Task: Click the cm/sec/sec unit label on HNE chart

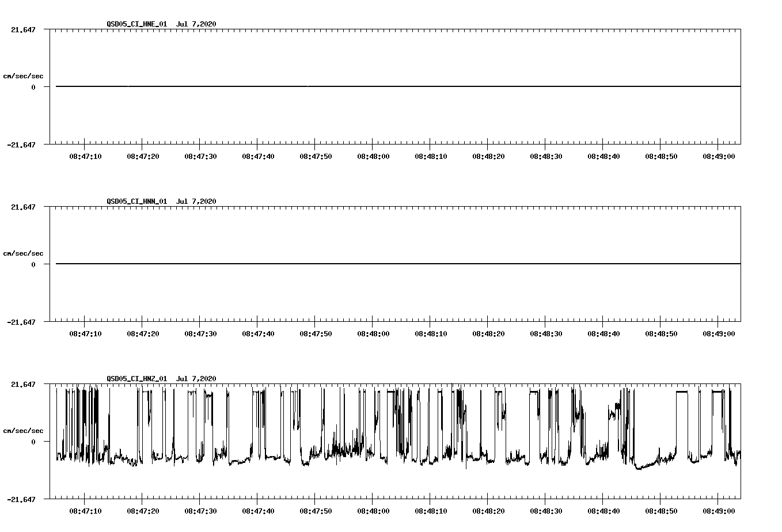Action: [x=23, y=76]
